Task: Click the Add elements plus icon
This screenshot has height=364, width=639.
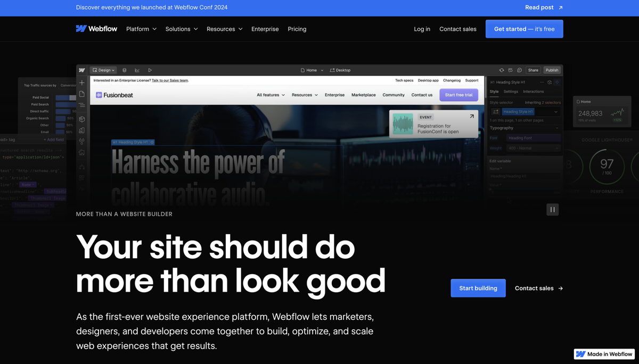Action: click(82, 83)
